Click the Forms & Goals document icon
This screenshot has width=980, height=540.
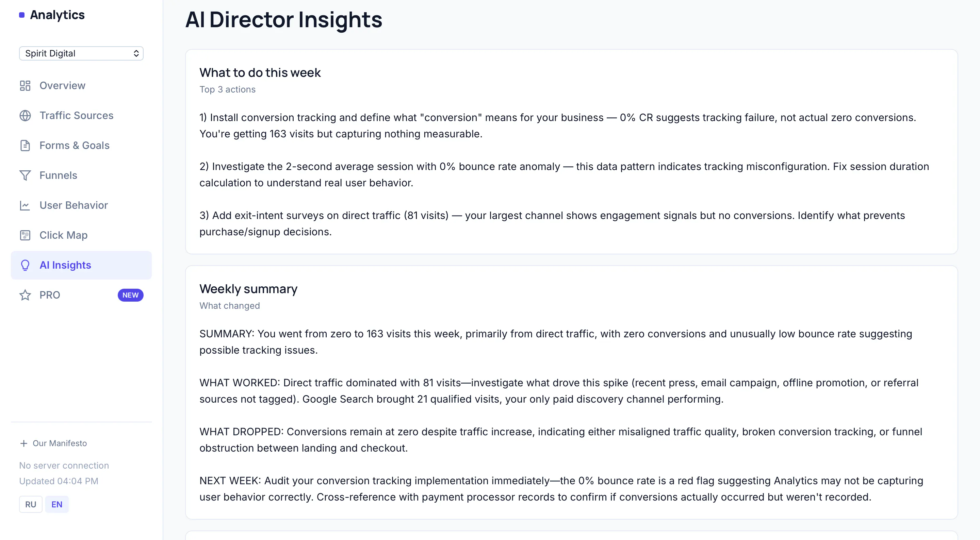click(25, 145)
